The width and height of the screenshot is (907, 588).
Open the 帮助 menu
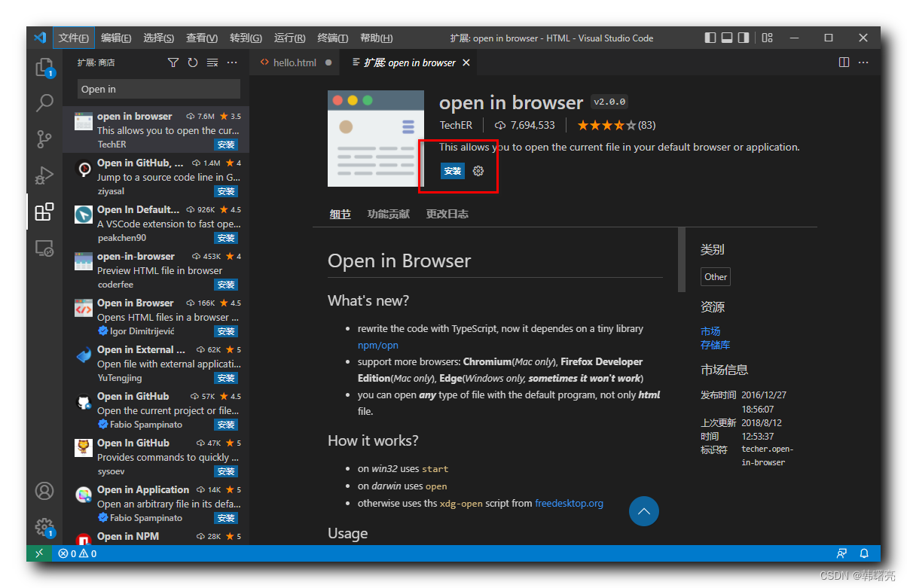click(376, 38)
